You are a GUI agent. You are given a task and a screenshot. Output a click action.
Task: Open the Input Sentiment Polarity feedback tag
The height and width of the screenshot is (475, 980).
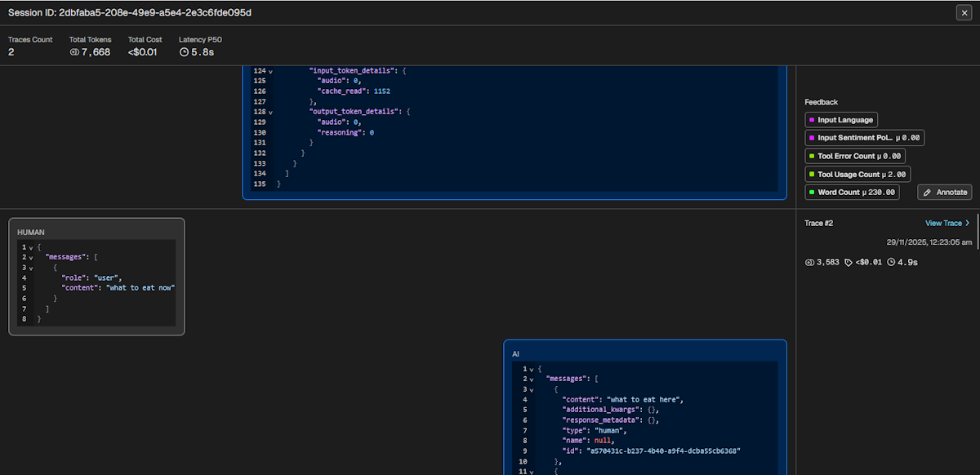click(864, 138)
